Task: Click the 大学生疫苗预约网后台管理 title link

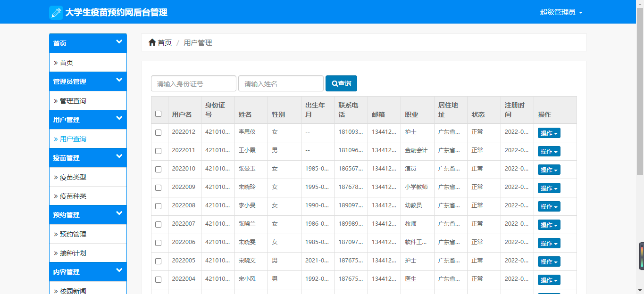Action: point(116,13)
